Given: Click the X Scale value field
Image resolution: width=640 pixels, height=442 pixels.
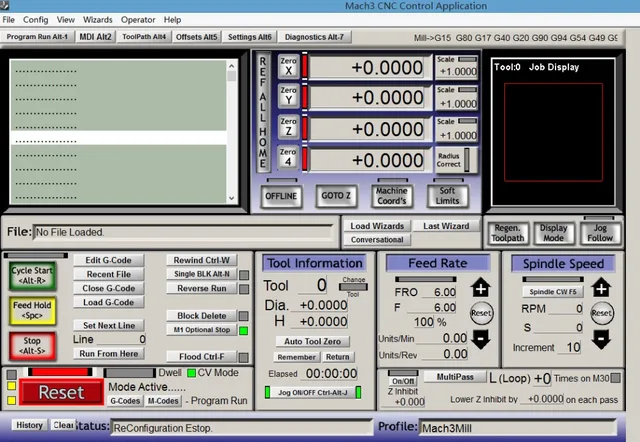Looking at the screenshot, I should click(457, 71).
